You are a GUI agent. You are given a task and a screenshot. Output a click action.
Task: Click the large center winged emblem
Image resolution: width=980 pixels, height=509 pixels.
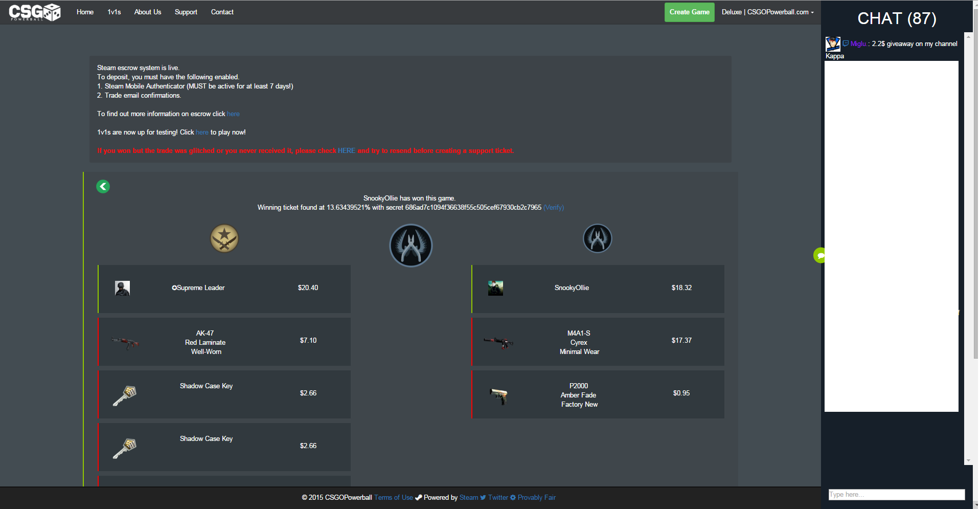411,246
